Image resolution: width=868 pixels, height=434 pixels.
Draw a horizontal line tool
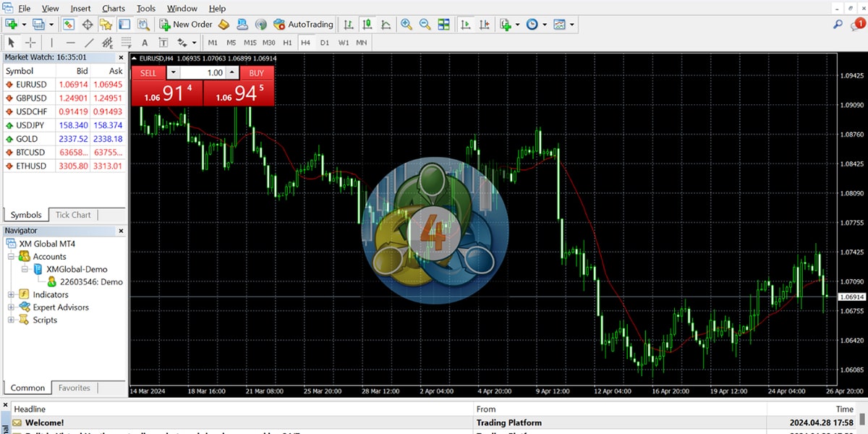coord(70,43)
